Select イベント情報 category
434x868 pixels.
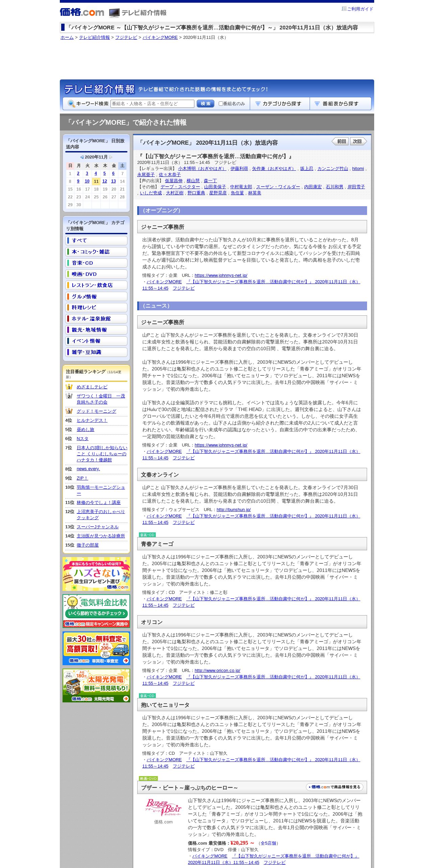(96, 341)
